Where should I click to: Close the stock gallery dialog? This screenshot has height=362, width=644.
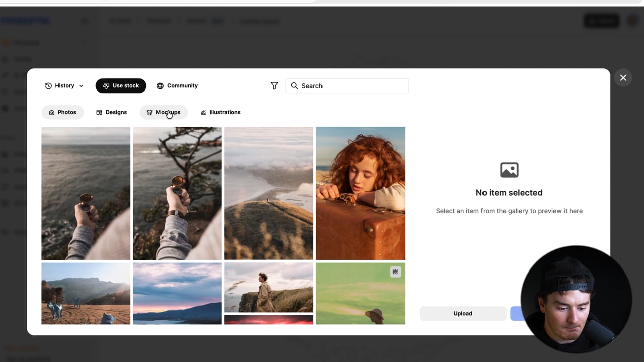(623, 78)
